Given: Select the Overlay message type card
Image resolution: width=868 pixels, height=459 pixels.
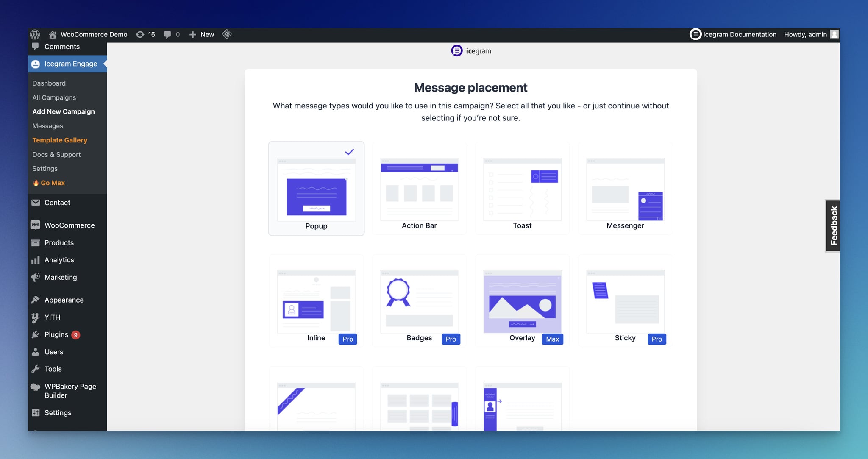Looking at the screenshot, I should (522, 301).
